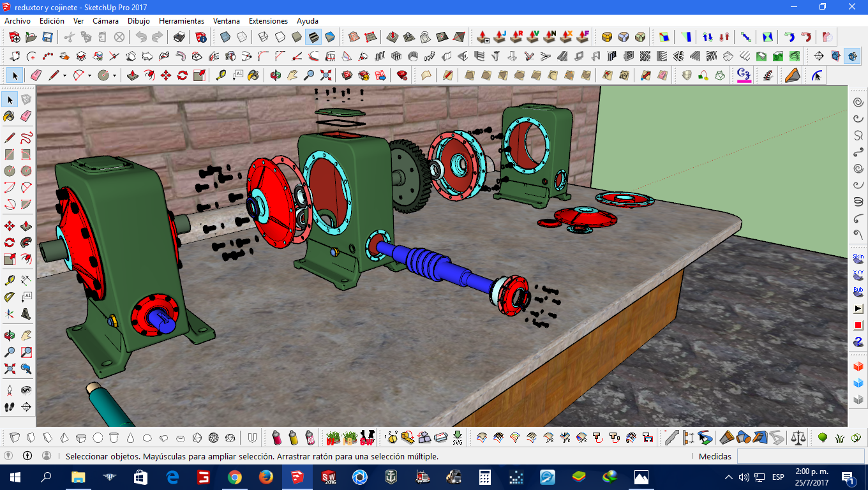Open the Windows Start menu
Viewport: 868px width, 490px height.
(x=15, y=477)
